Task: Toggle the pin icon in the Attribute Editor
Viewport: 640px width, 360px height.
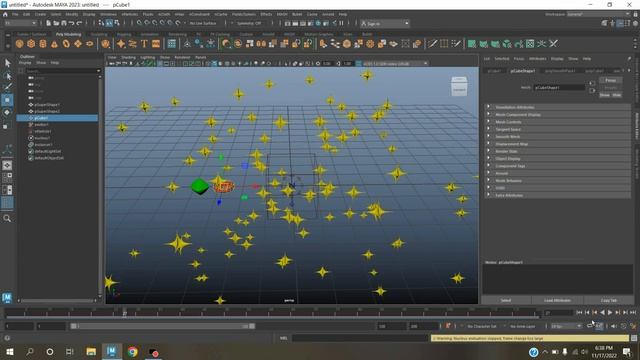Action: tap(629, 59)
